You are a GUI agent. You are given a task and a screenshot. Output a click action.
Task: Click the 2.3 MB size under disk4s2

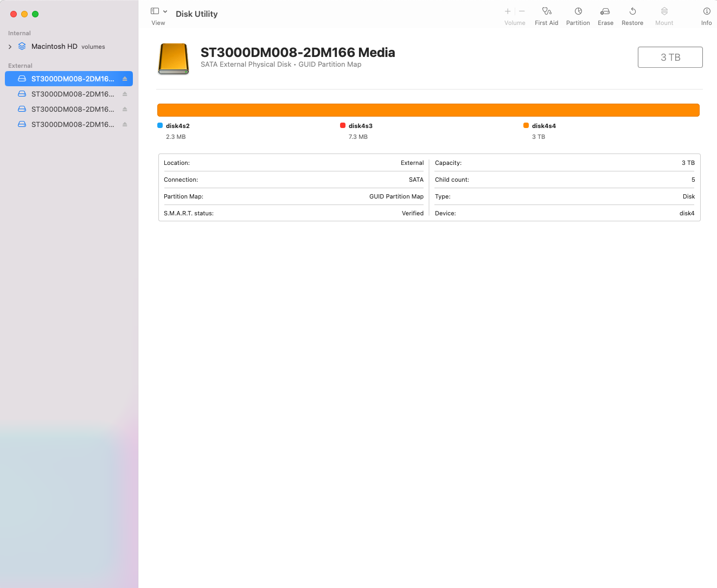(176, 137)
